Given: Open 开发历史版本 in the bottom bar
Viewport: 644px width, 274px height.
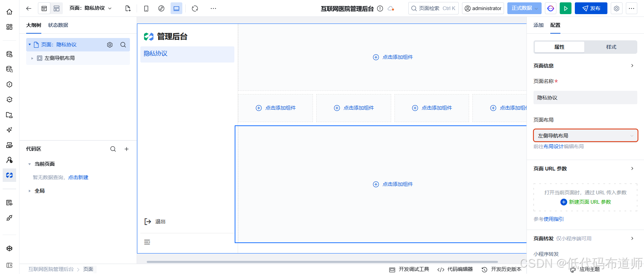Looking at the screenshot, I should click(x=501, y=269).
